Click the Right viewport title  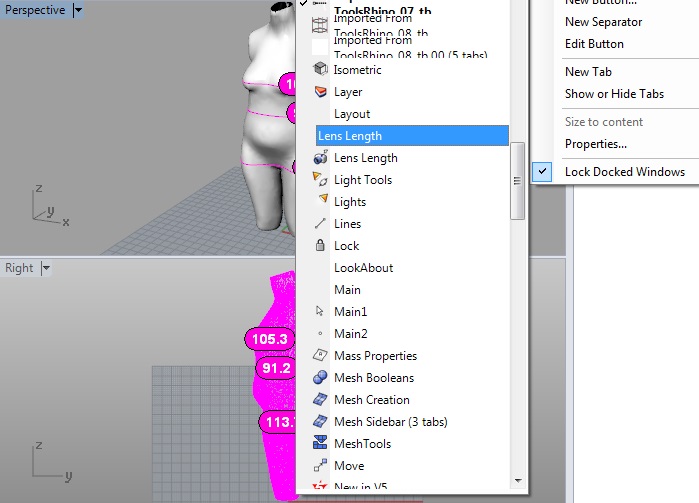point(19,268)
